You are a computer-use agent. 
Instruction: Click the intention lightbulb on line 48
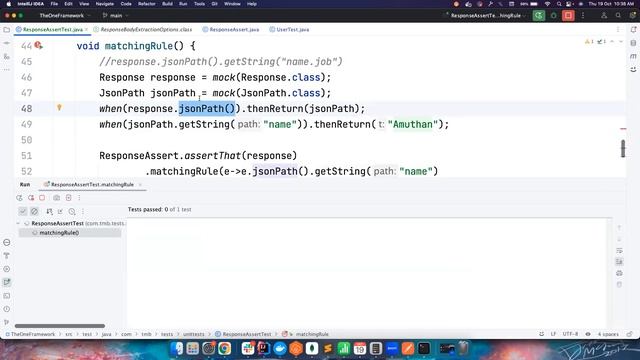click(x=59, y=107)
